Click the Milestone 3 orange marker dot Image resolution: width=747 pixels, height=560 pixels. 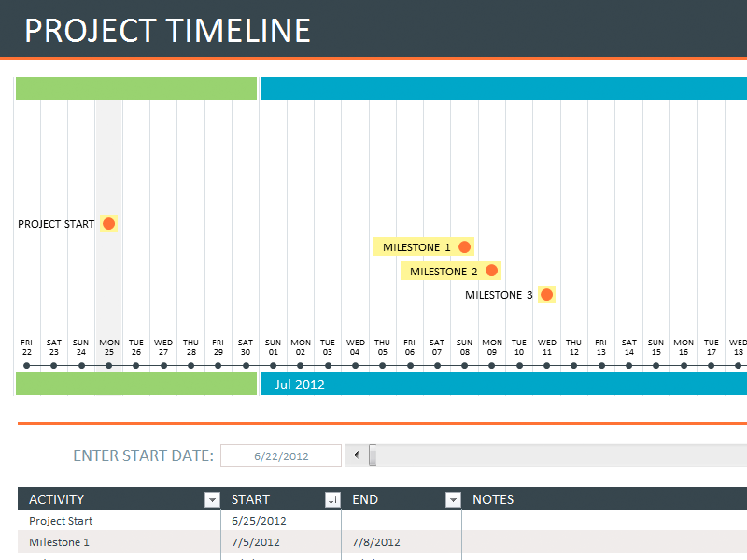(546, 295)
